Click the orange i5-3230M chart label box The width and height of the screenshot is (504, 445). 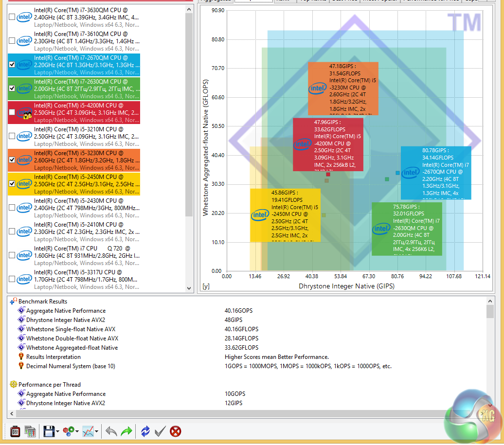(x=343, y=89)
